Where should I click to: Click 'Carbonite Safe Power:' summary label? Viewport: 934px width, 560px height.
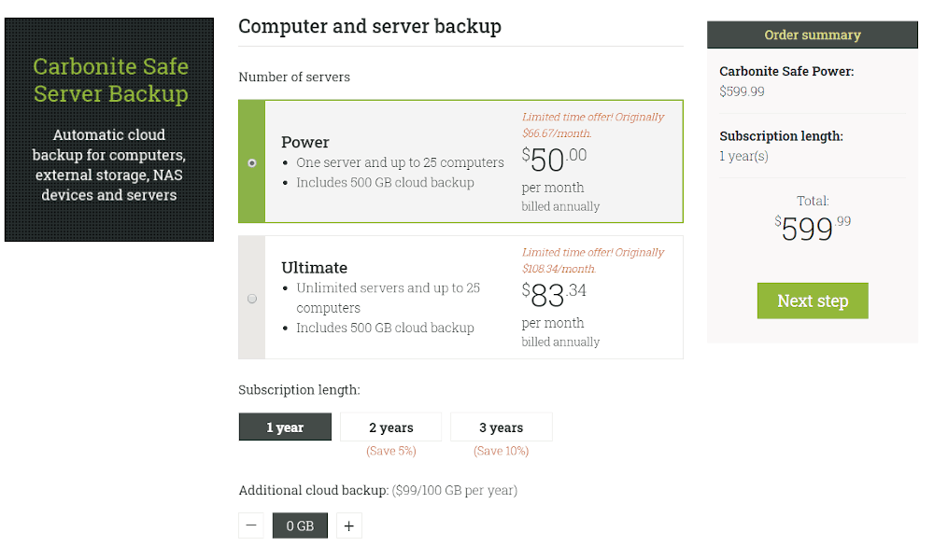click(x=786, y=72)
